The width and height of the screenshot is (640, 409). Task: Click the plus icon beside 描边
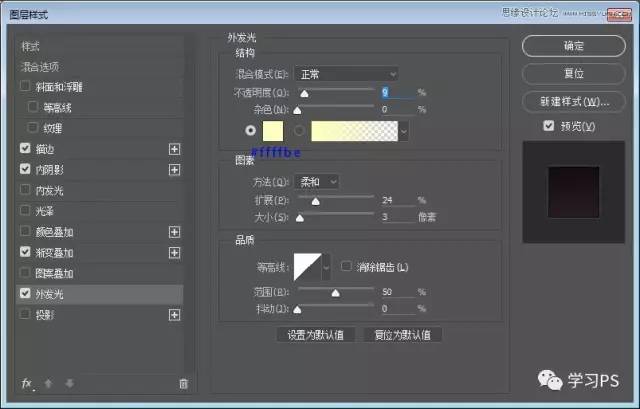coord(174,148)
